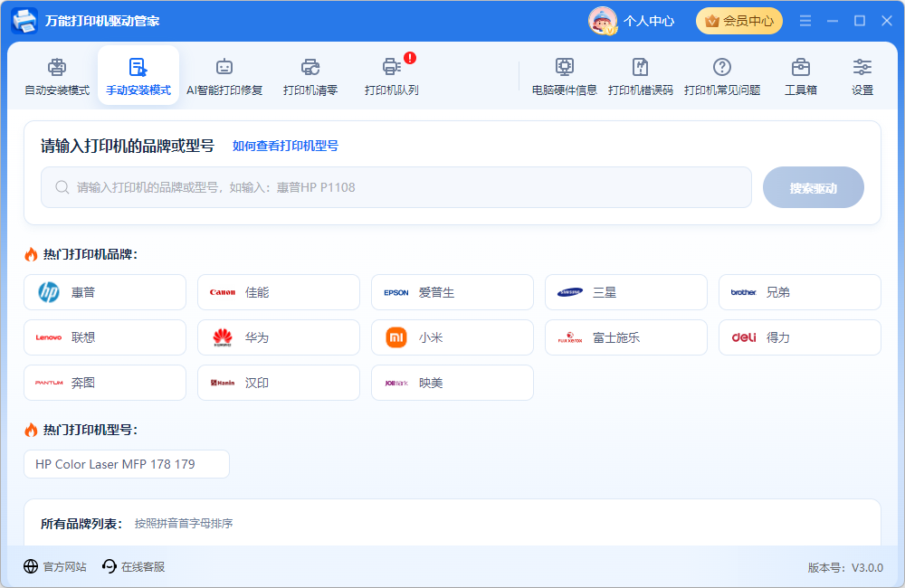Open 自动安装模式 automatic install mode
Image resolution: width=905 pixels, height=588 pixels.
point(56,76)
